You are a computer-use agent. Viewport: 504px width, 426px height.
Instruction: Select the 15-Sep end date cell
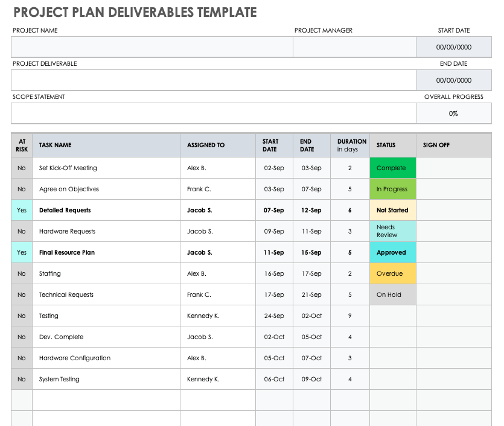click(312, 252)
